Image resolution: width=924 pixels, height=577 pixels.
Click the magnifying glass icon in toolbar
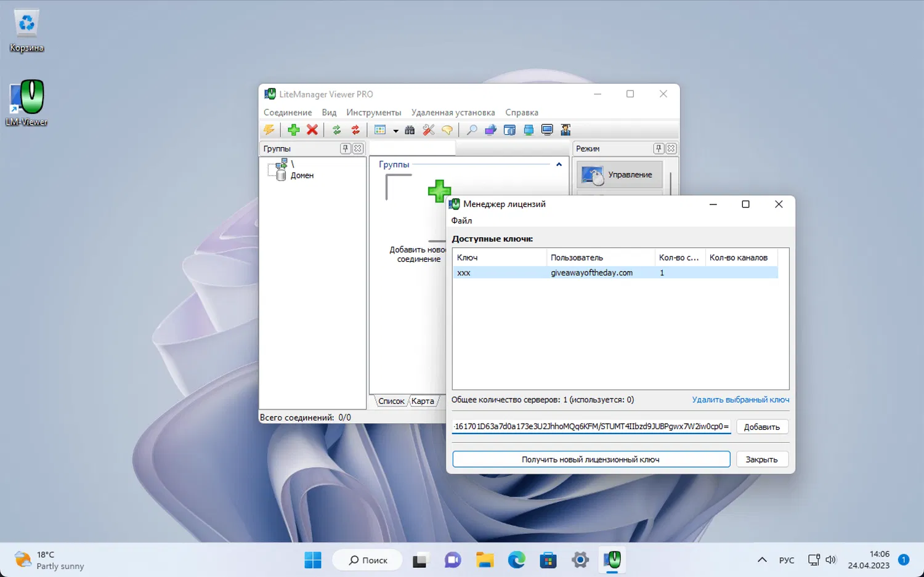[471, 130]
